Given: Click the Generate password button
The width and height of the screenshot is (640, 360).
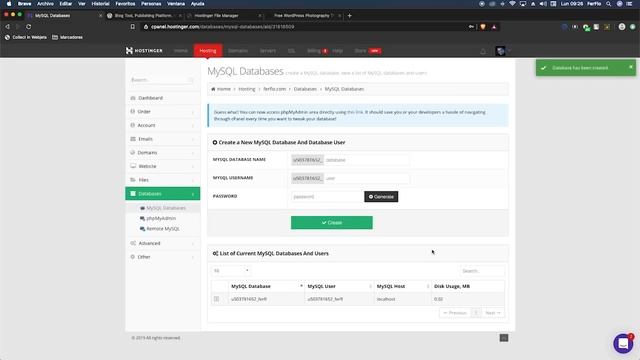Looking at the screenshot, I should coord(381,197).
